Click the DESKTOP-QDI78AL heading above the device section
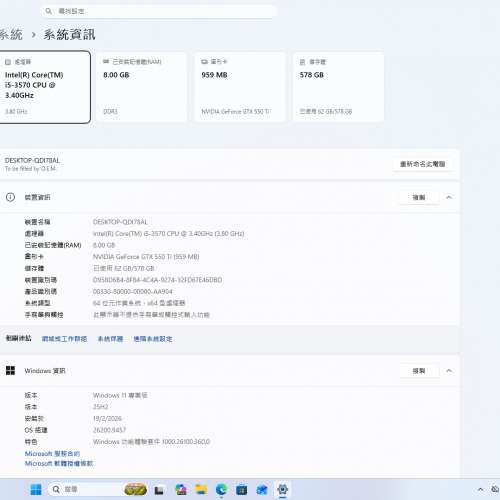 click(32, 160)
